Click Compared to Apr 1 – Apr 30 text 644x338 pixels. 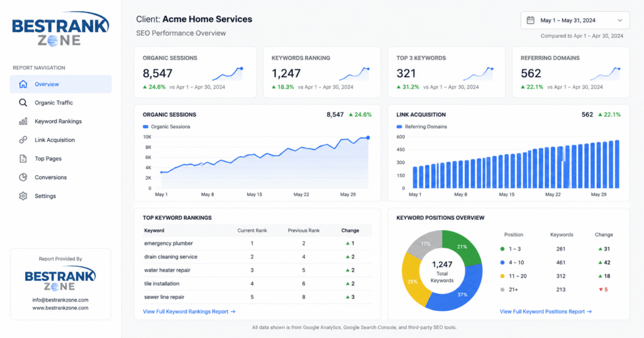tap(582, 36)
